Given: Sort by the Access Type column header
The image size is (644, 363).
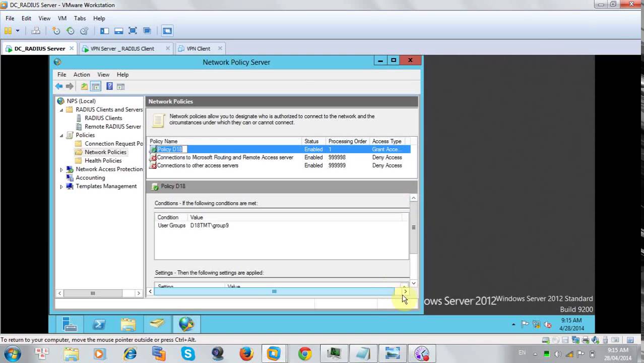Looking at the screenshot, I should [388, 141].
